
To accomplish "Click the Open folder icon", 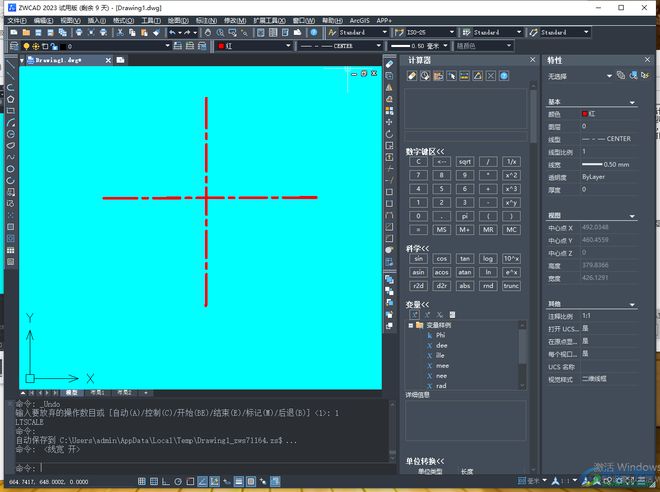I will (x=26, y=32).
